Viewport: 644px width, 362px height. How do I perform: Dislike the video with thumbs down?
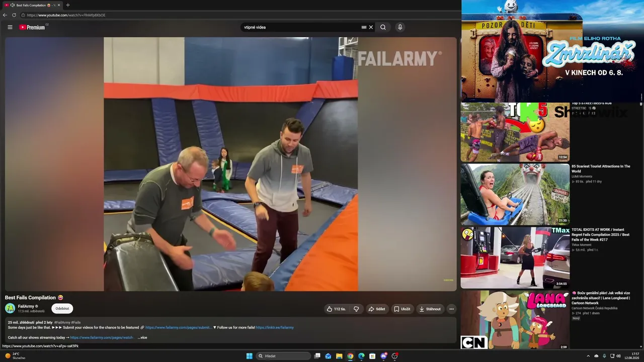pyautogui.click(x=356, y=309)
